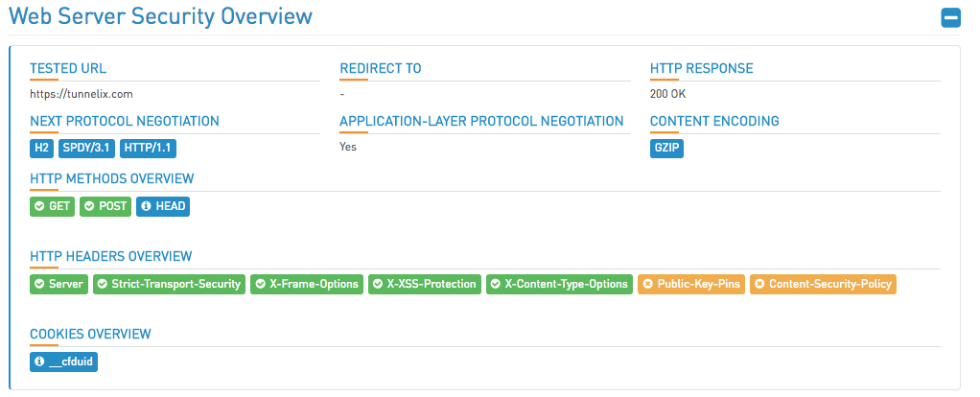Image resolution: width=980 pixels, height=397 pixels.
Task: Open the X-Content-Type-Options header badge
Action: point(559,284)
